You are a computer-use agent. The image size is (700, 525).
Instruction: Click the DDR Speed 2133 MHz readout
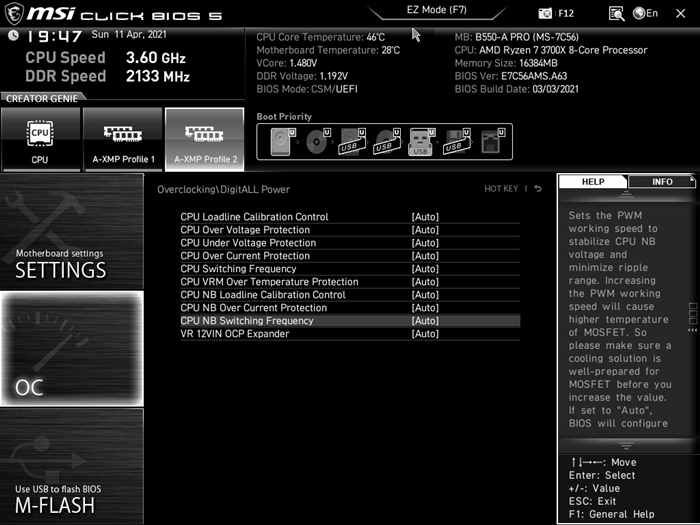(x=108, y=76)
